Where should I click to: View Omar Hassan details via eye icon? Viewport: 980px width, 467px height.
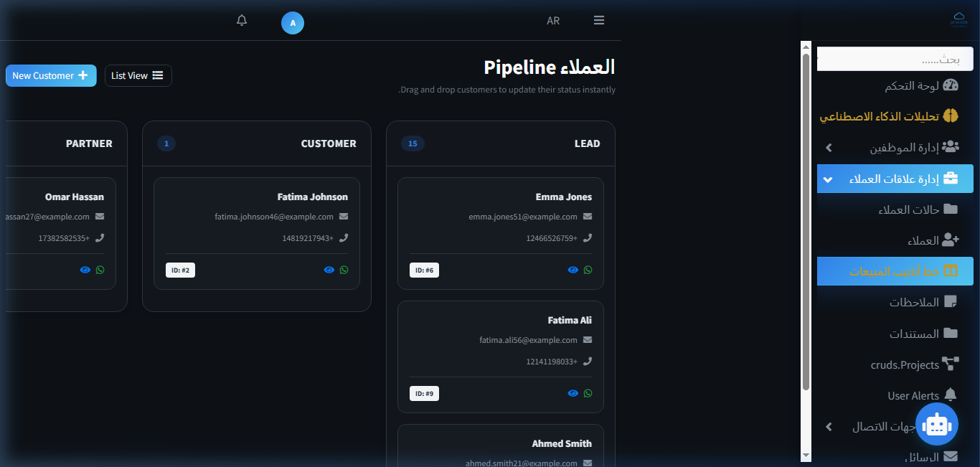coord(85,270)
